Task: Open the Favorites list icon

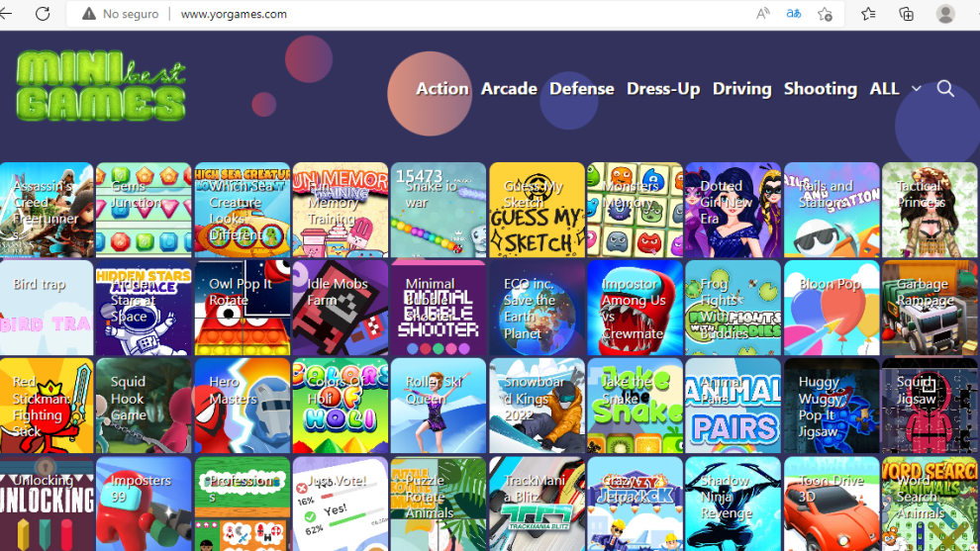Action: coord(868,14)
